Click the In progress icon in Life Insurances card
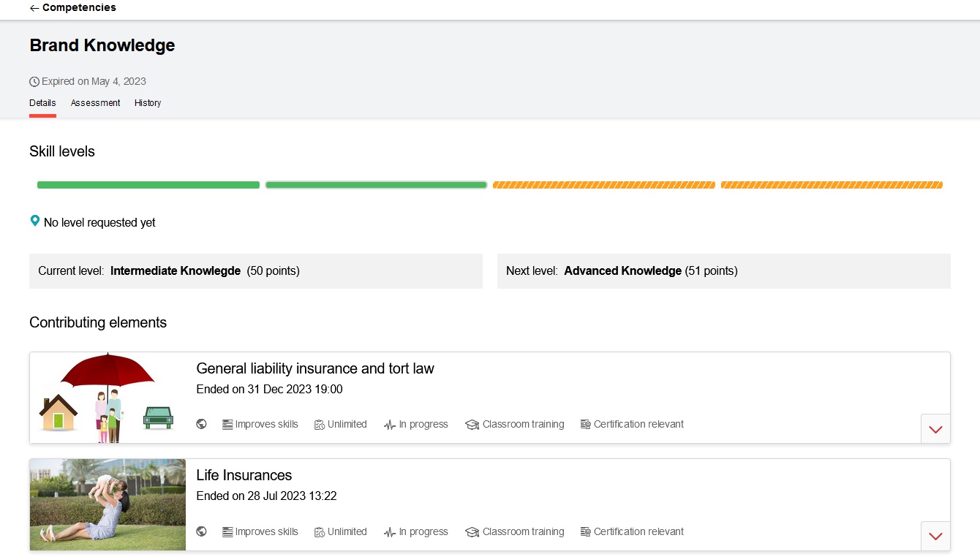 (390, 532)
